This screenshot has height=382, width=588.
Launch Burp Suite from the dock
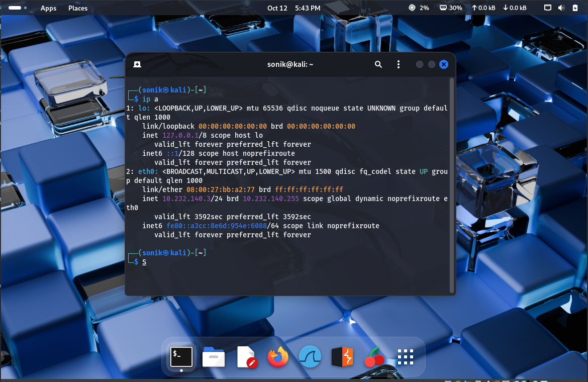(342, 357)
